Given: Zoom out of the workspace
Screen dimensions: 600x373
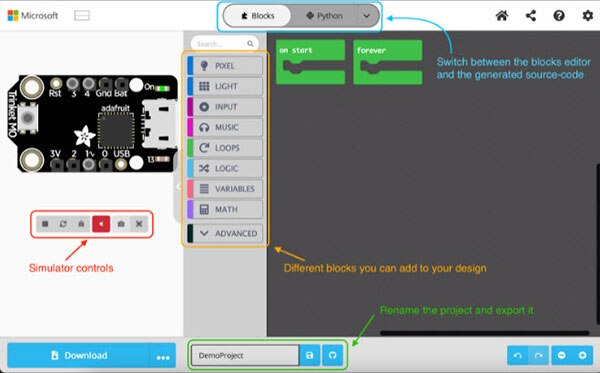Looking at the screenshot, I should click(x=562, y=356).
